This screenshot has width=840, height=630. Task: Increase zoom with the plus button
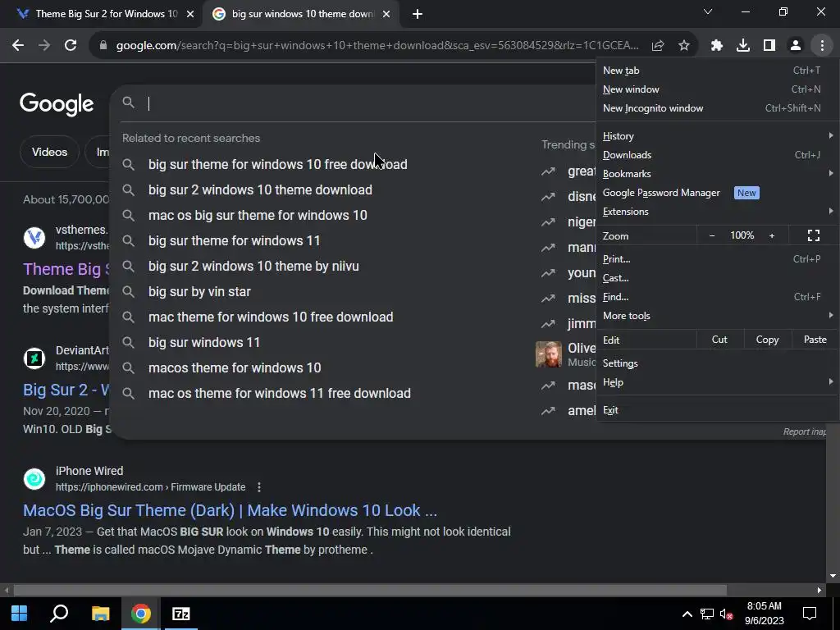point(772,235)
